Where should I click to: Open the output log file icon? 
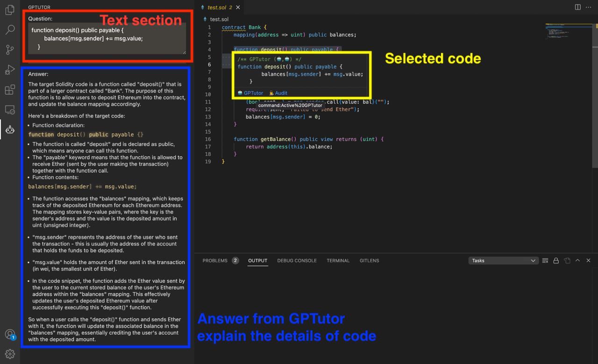pyautogui.click(x=567, y=260)
